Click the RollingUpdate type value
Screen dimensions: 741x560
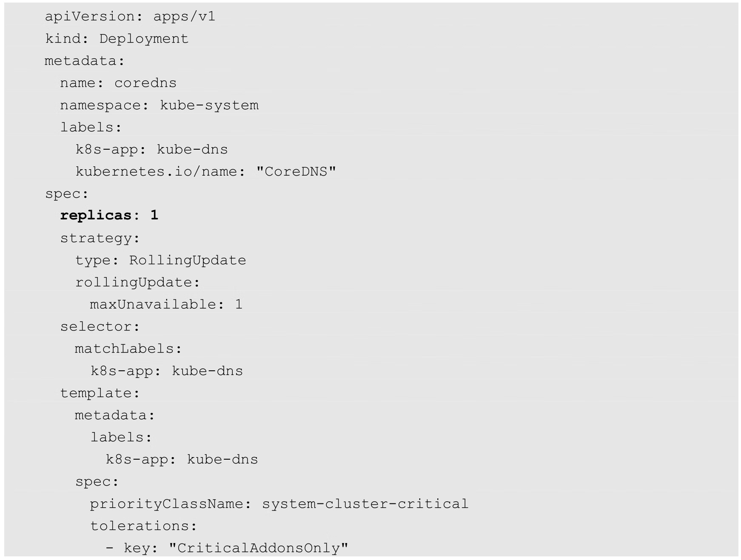tap(187, 260)
